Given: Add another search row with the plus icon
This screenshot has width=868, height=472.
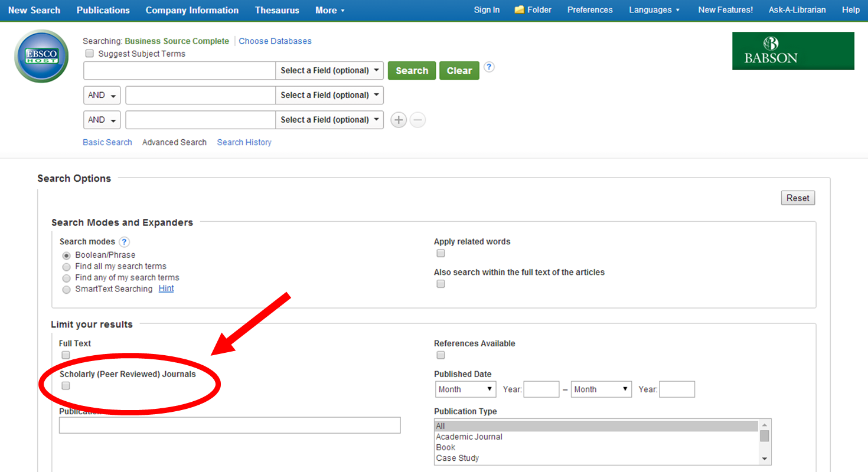Looking at the screenshot, I should [x=399, y=120].
